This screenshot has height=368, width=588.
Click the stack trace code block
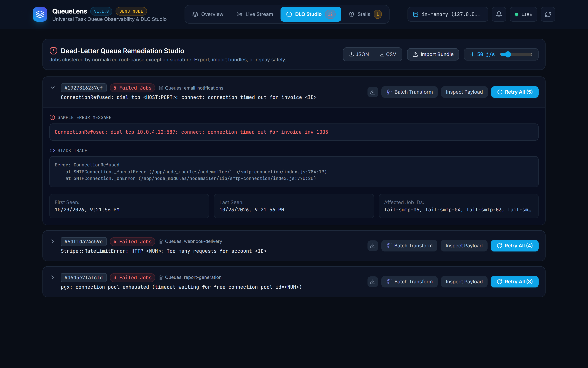294,172
